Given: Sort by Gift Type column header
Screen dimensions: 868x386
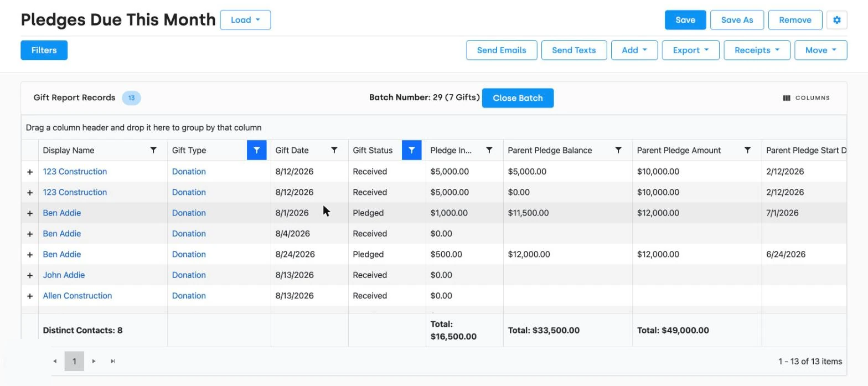Looking at the screenshot, I should tap(189, 150).
